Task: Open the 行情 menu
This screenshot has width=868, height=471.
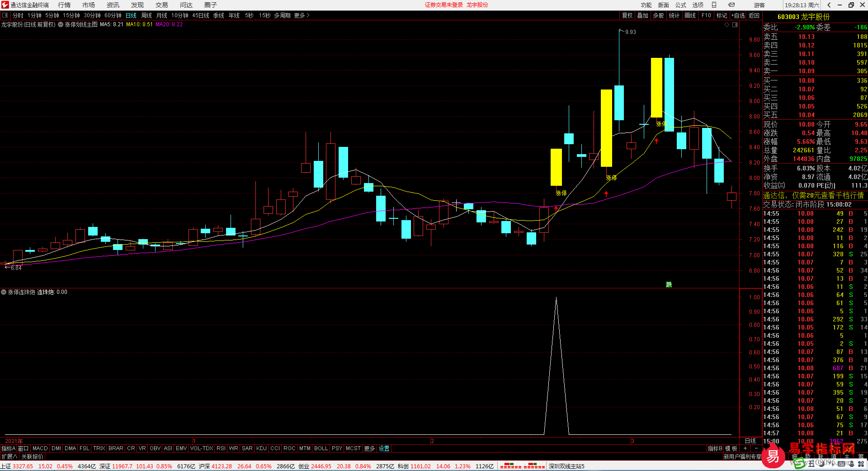Action: [64, 5]
